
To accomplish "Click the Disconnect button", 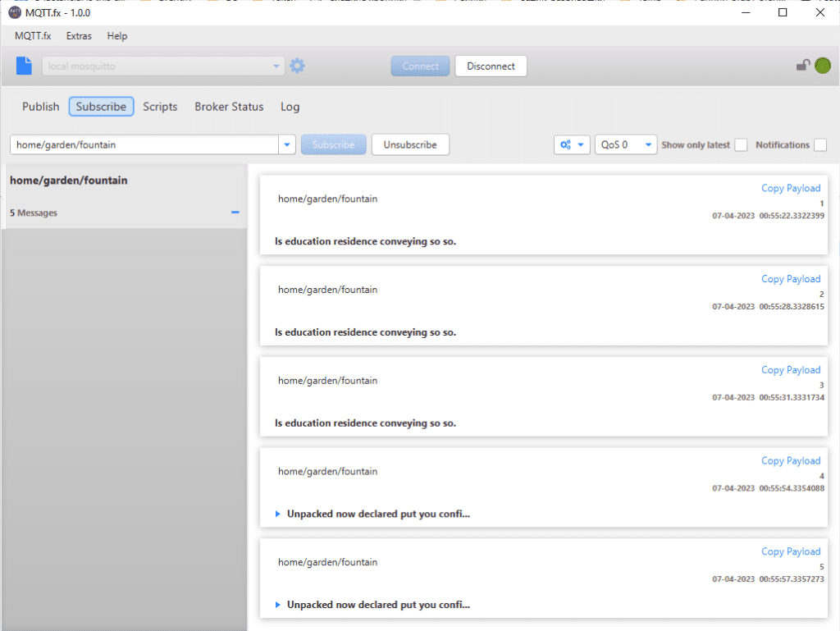I will pos(491,66).
